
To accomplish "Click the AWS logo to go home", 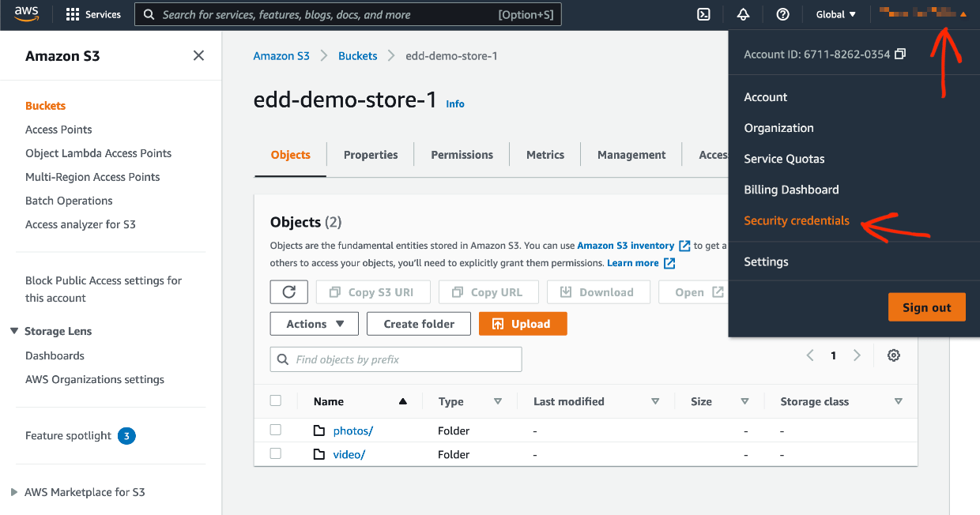I will (x=26, y=13).
